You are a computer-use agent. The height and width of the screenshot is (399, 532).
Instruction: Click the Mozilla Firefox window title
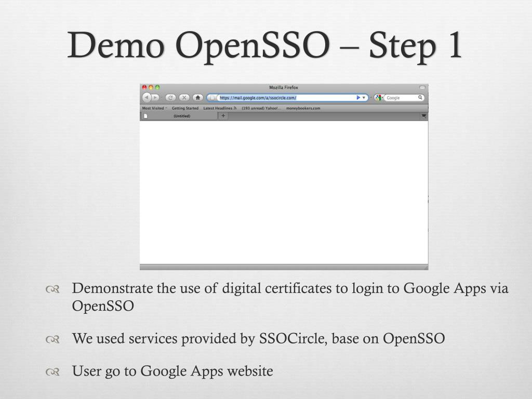(x=284, y=87)
